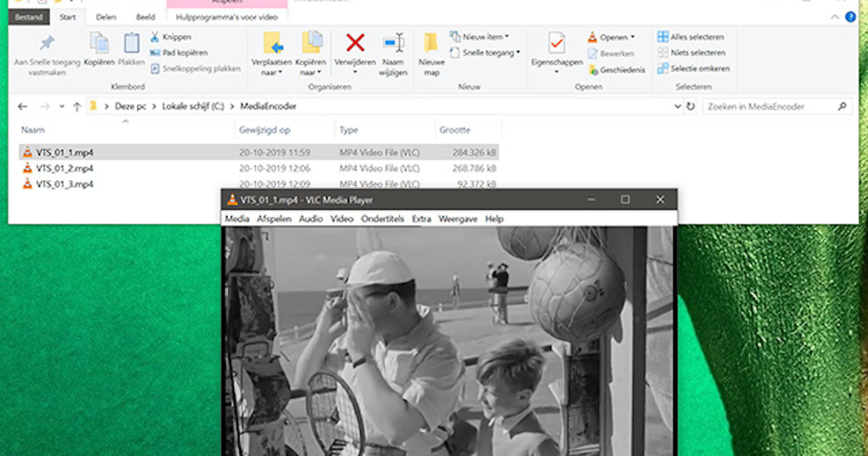Click the Eigenschappen checkmark icon
The width and height of the screenshot is (868, 456).
click(556, 43)
